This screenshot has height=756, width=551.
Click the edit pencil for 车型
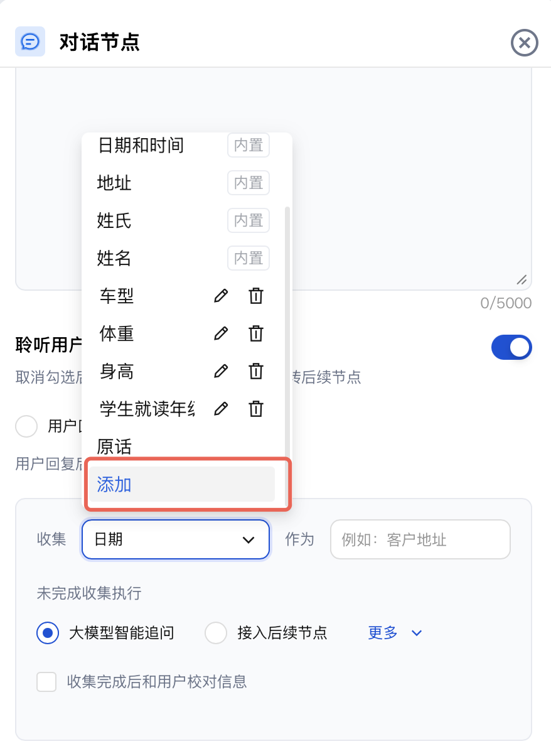point(221,296)
